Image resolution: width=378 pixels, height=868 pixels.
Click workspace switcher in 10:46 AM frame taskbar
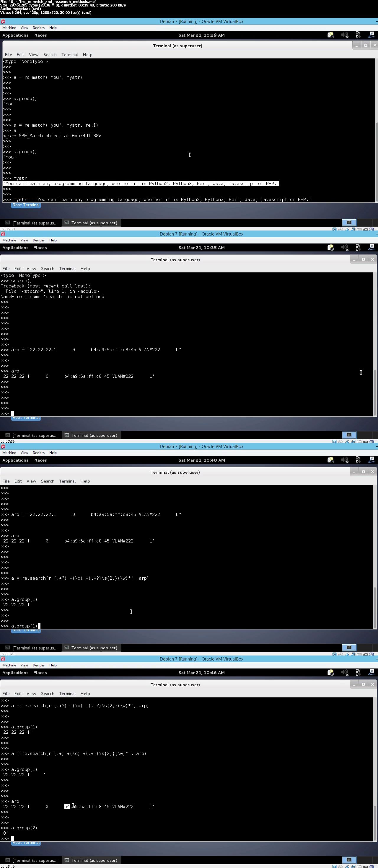coord(349,860)
